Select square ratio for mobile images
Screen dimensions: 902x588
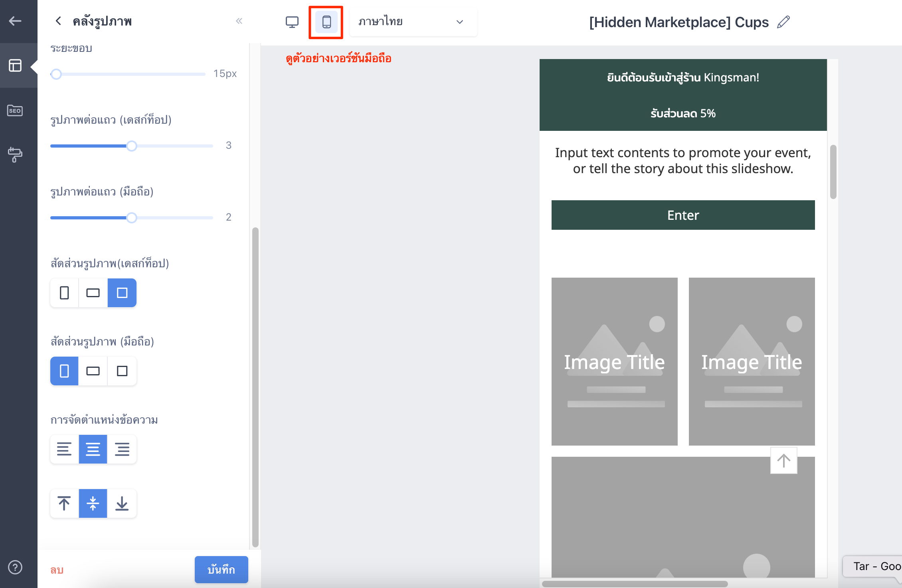[122, 371]
